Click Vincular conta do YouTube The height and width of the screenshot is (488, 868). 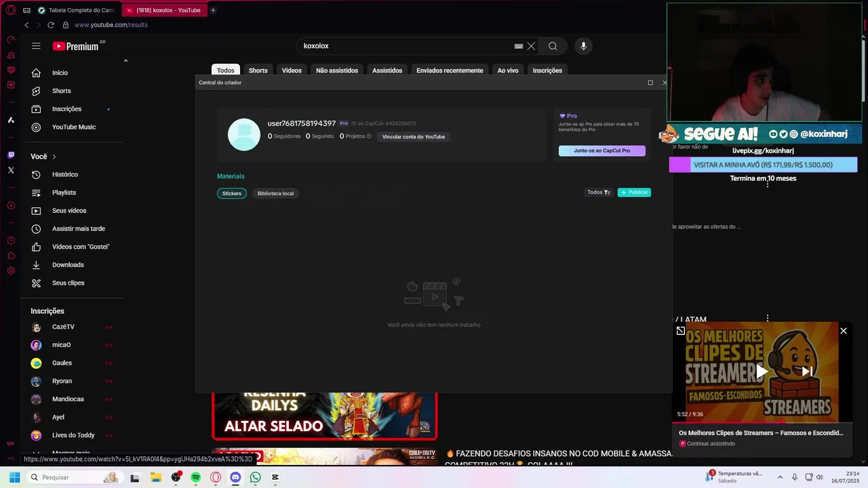(x=414, y=137)
